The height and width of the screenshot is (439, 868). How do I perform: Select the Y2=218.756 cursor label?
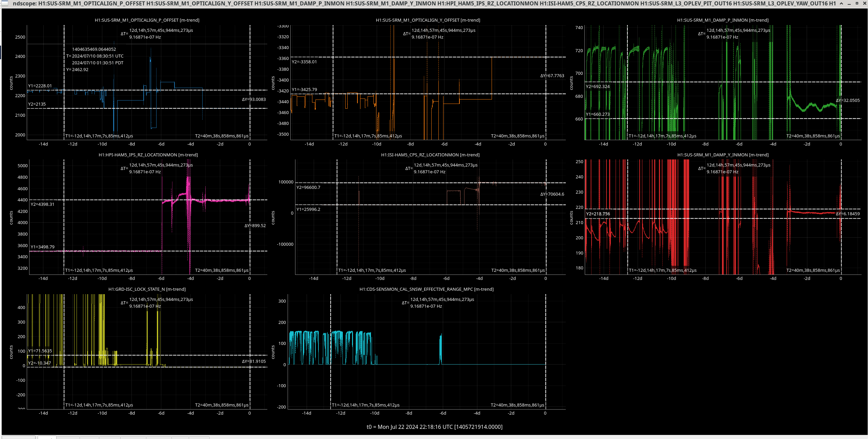tap(598, 214)
